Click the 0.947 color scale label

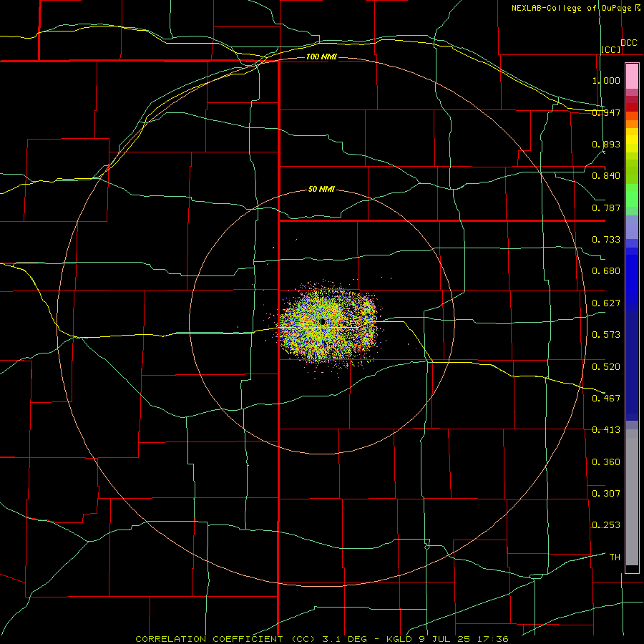[606, 112]
